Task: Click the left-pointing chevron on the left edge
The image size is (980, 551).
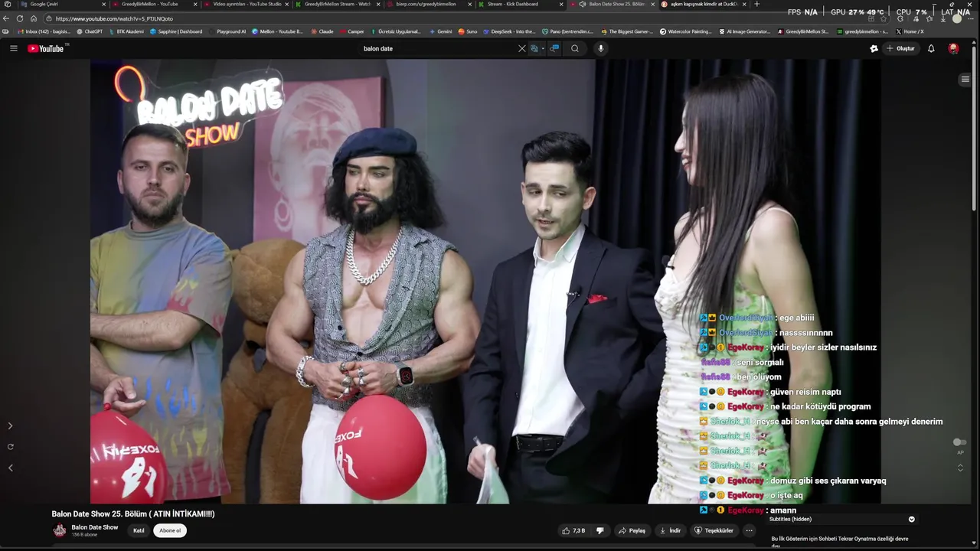Action: coord(10,468)
